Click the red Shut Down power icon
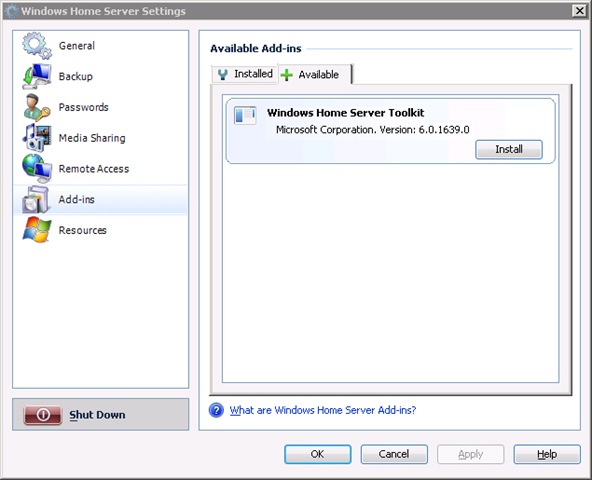Image resolution: width=592 pixels, height=480 pixels. tap(43, 415)
